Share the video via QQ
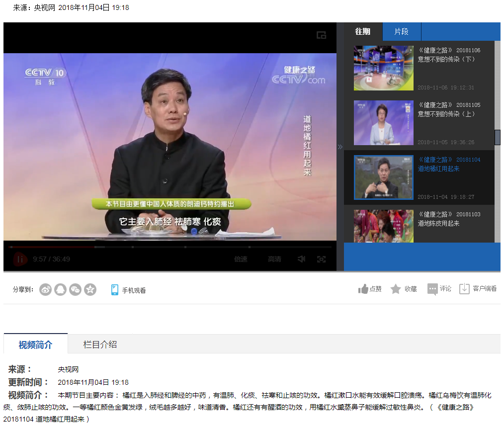The width and height of the screenshot is (504, 430). tap(60, 290)
